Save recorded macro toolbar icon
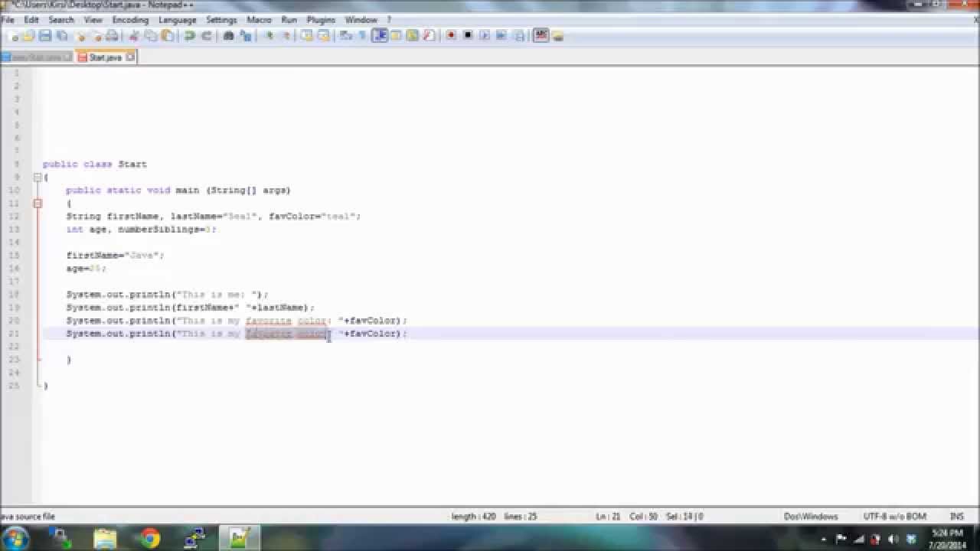Screen dimensions: 980x551 click(519, 36)
